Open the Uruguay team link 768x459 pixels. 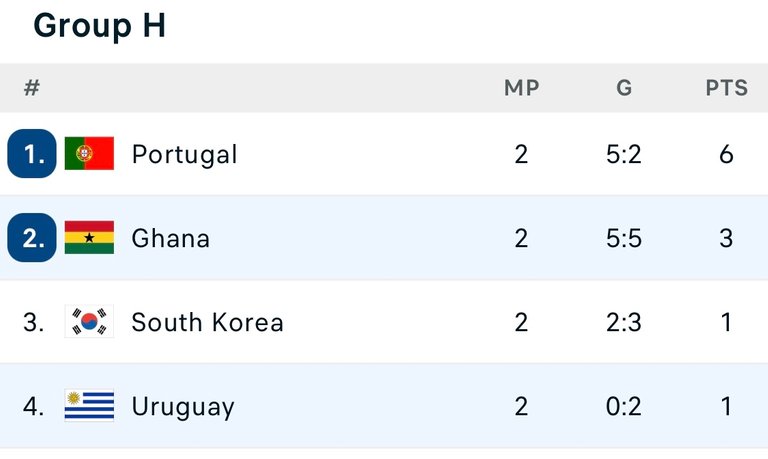coord(183,408)
